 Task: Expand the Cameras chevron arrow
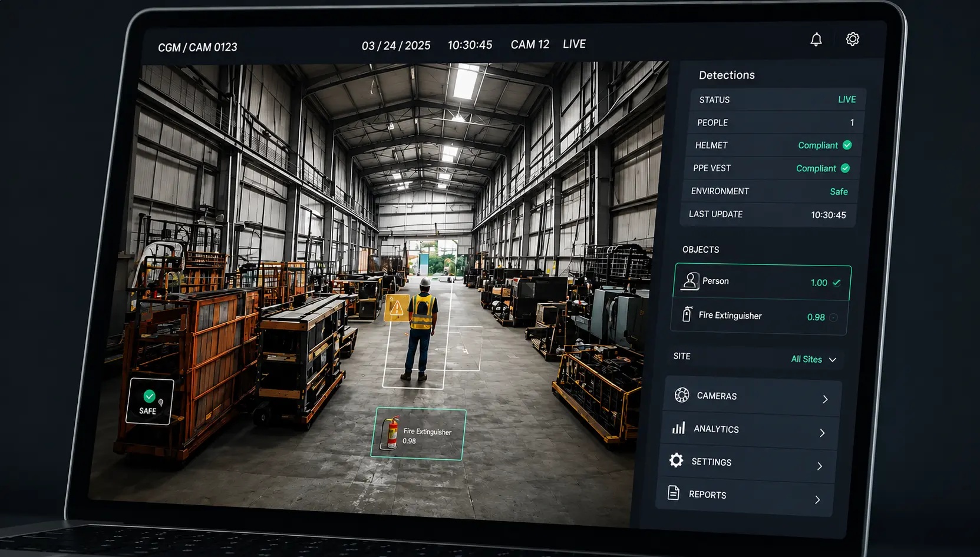[825, 399]
